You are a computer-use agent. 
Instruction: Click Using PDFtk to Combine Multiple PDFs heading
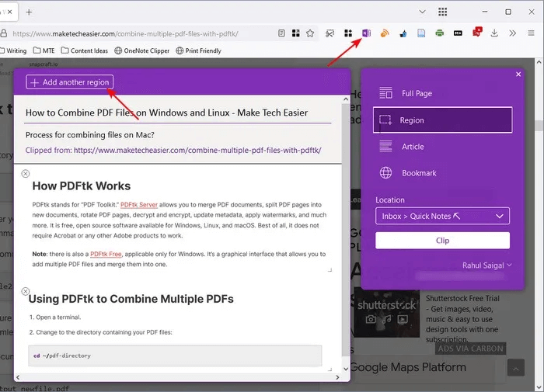click(131, 299)
